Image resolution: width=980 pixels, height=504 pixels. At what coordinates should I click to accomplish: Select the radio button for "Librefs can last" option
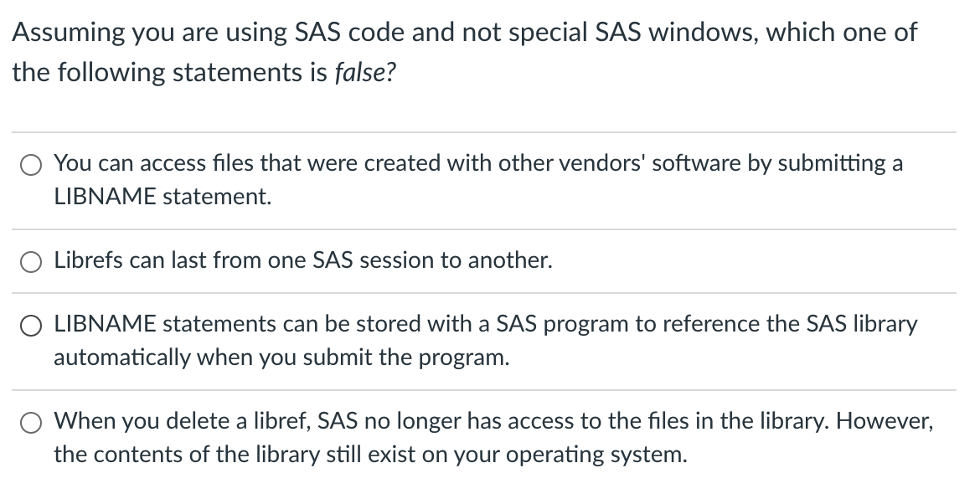pyautogui.click(x=31, y=262)
